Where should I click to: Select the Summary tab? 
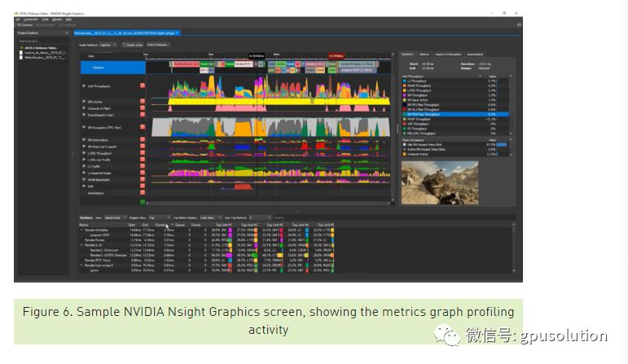tap(407, 54)
